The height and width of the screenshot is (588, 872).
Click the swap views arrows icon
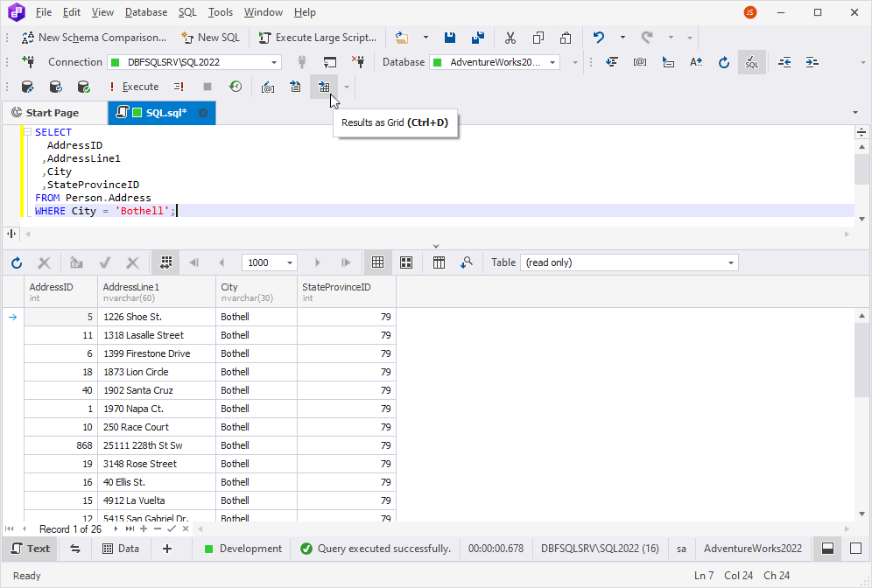(x=75, y=549)
